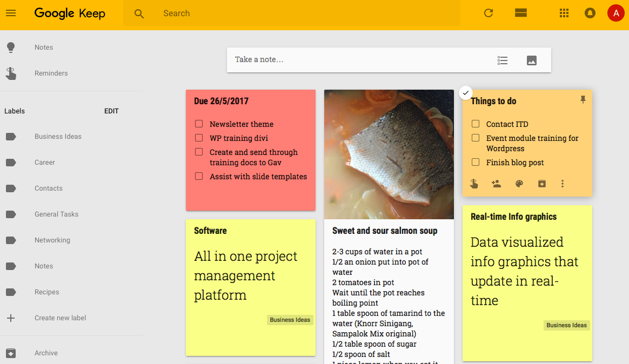The image size is (629, 364).
Task: Check the Contact ITD item
Action: click(476, 124)
